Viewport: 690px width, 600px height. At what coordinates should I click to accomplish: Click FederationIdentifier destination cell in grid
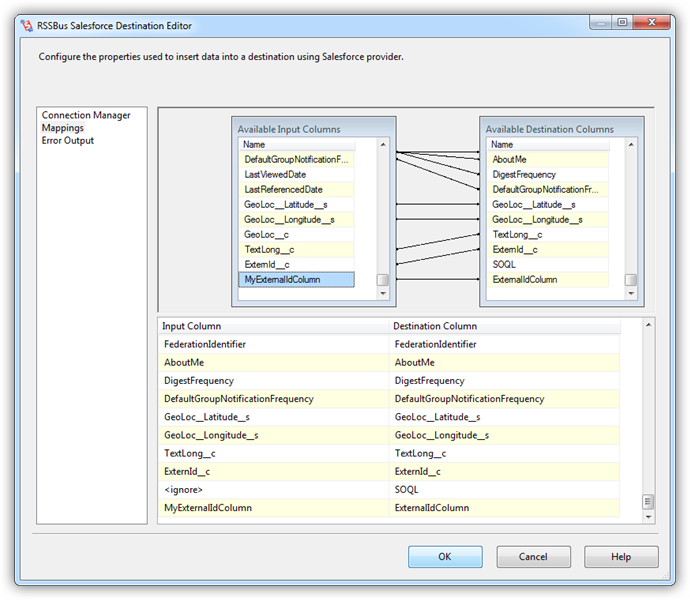point(505,344)
